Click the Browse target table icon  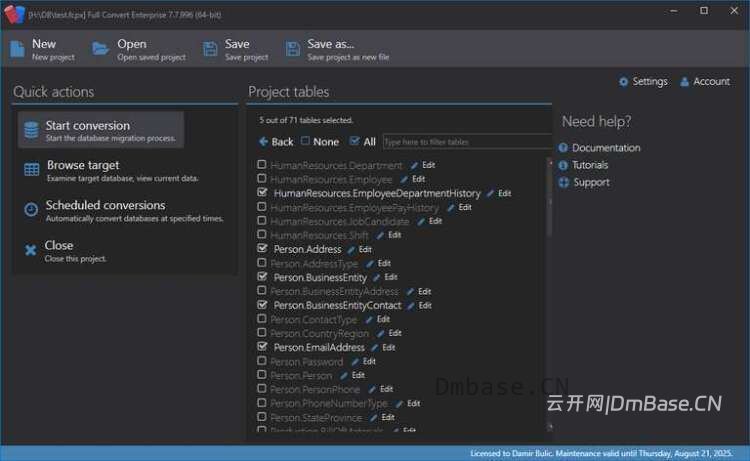coord(32,169)
